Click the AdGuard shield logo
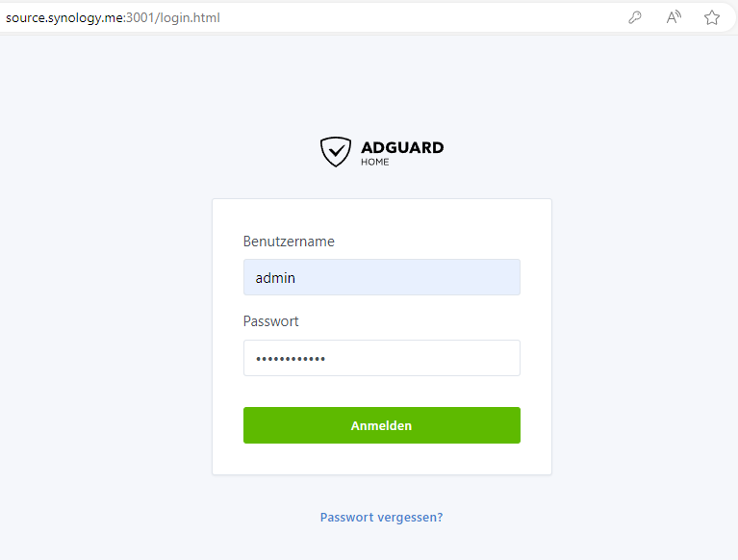The height and width of the screenshot is (560, 738). tap(336, 151)
